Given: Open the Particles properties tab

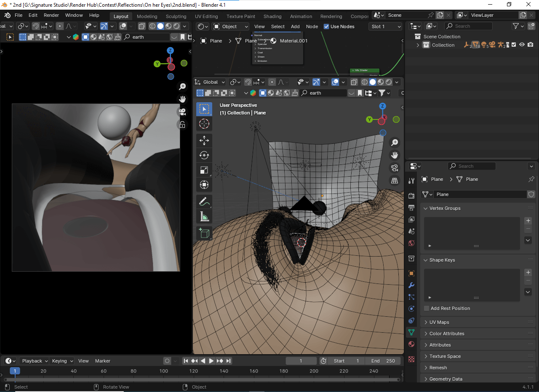Looking at the screenshot, I should [411, 297].
